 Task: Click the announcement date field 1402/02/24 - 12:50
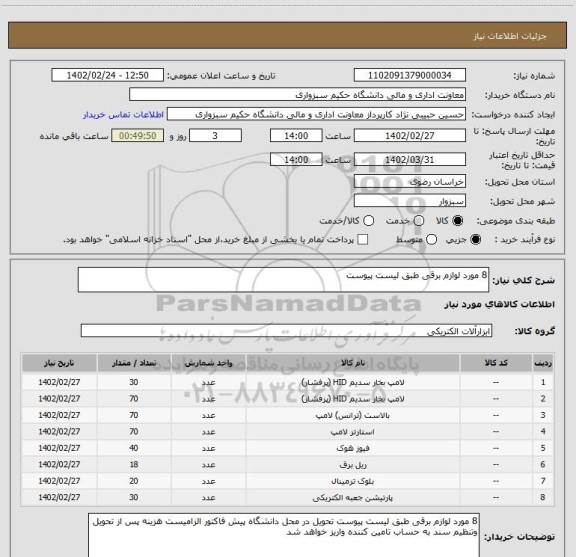click(108, 75)
